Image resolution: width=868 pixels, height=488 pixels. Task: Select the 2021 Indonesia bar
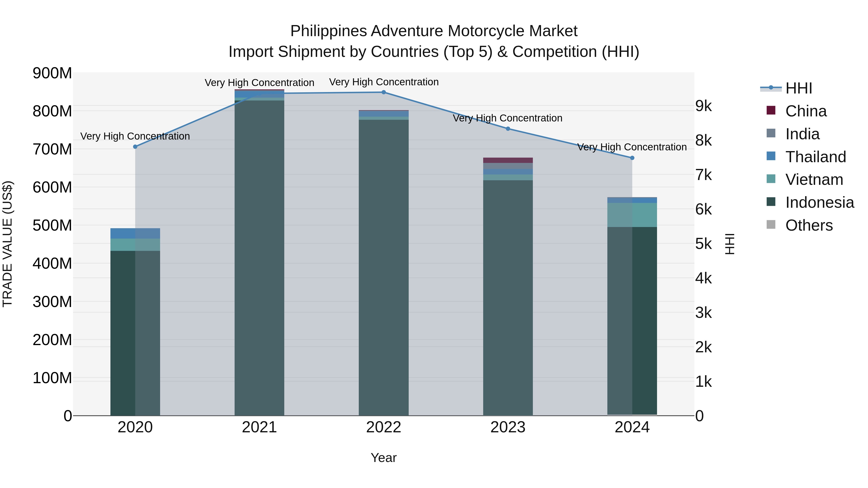(259, 258)
